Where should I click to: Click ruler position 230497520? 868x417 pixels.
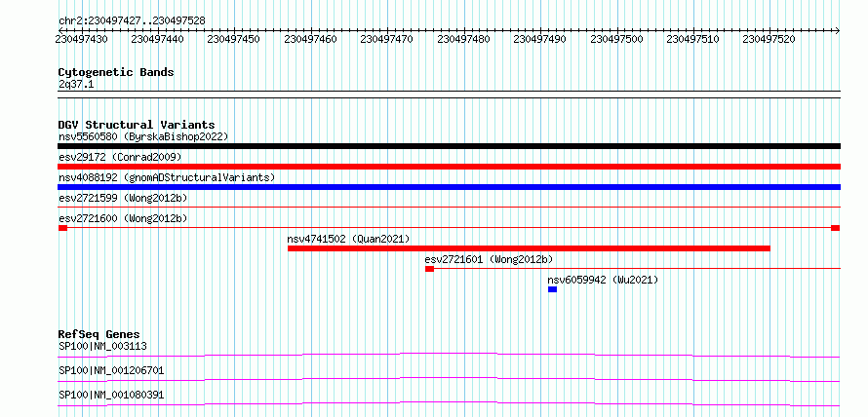click(x=769, y=39)
